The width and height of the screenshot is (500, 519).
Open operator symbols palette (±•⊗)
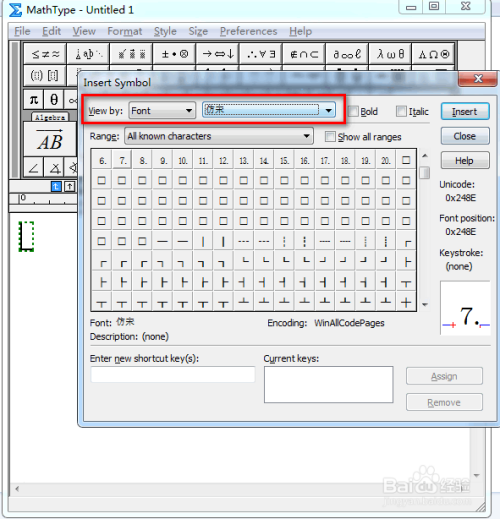174,53
